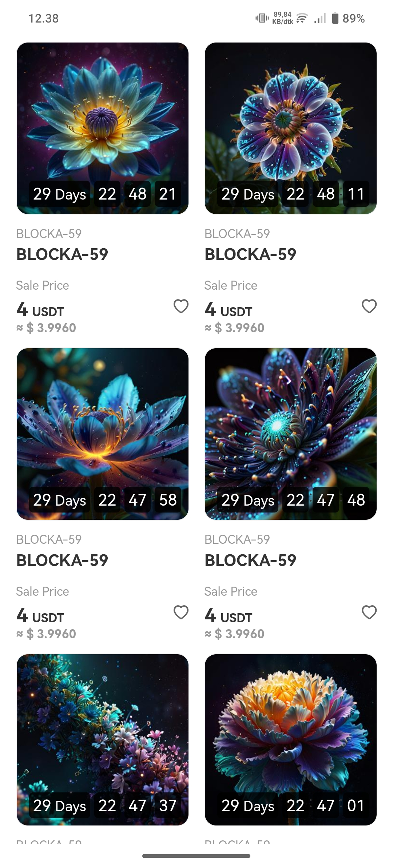Open the spotted purple petal flower image
The image size is (393, 868).
(x=291, y=128)
